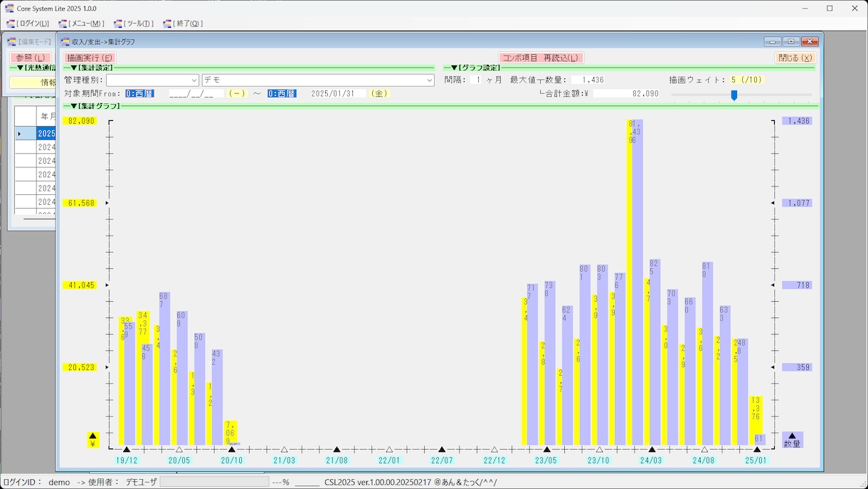
Task: Open the From-date 0:西暦 calendar selector
Action: click(x=139, y=93)
